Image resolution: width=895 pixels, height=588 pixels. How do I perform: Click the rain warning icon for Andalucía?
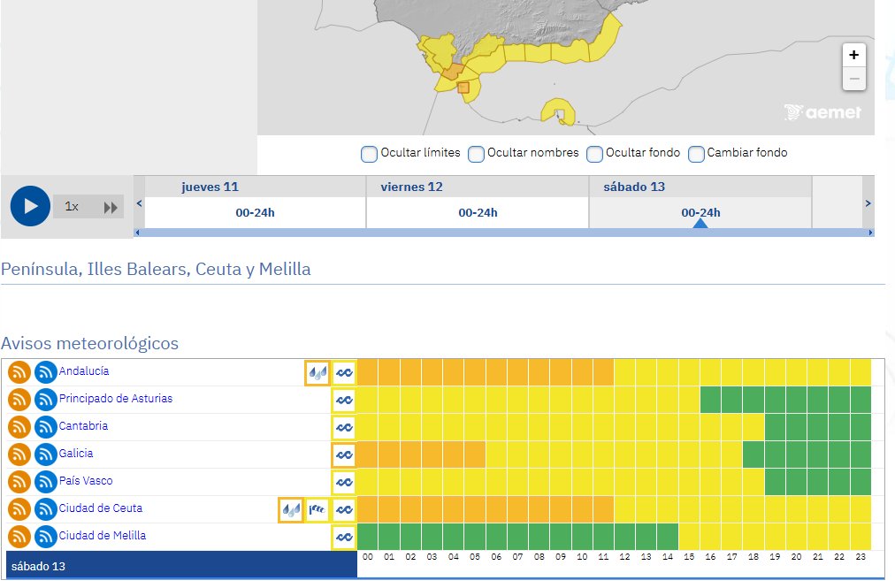tap(317, 373)
